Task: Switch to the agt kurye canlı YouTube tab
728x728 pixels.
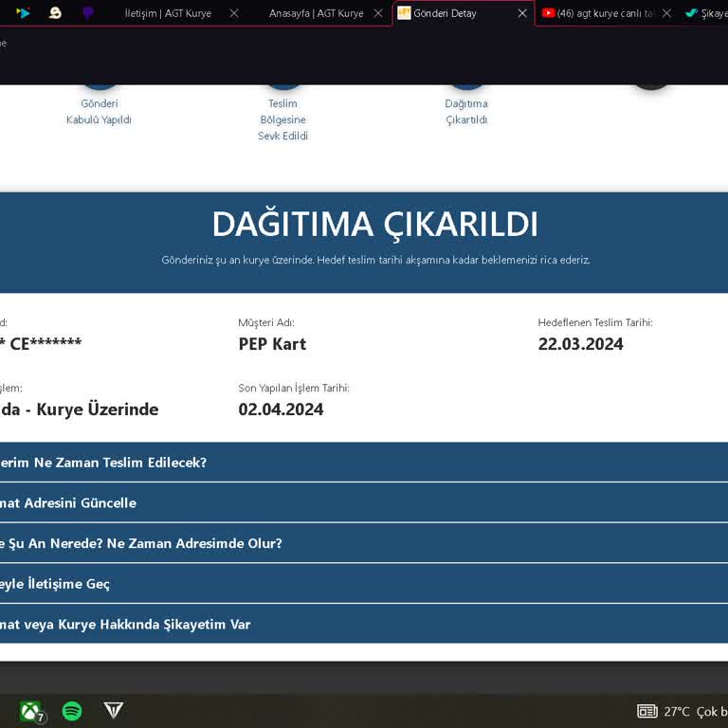Action: [x=605, y=13]
